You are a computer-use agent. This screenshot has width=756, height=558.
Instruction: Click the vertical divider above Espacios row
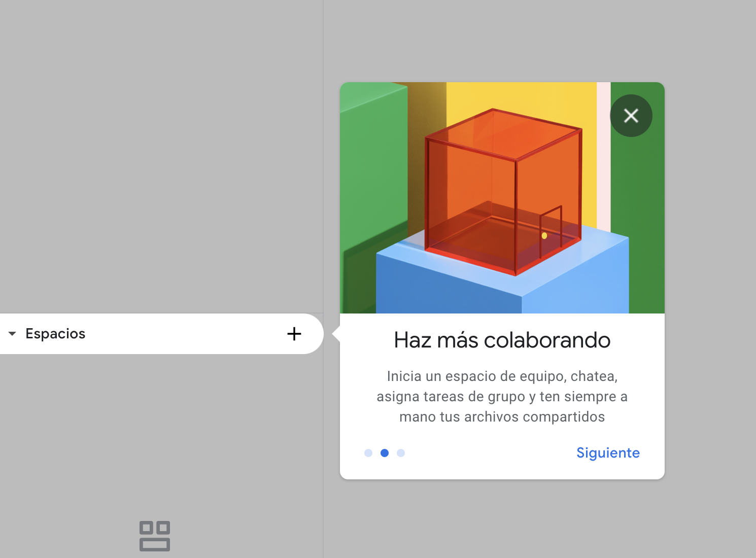323,152
